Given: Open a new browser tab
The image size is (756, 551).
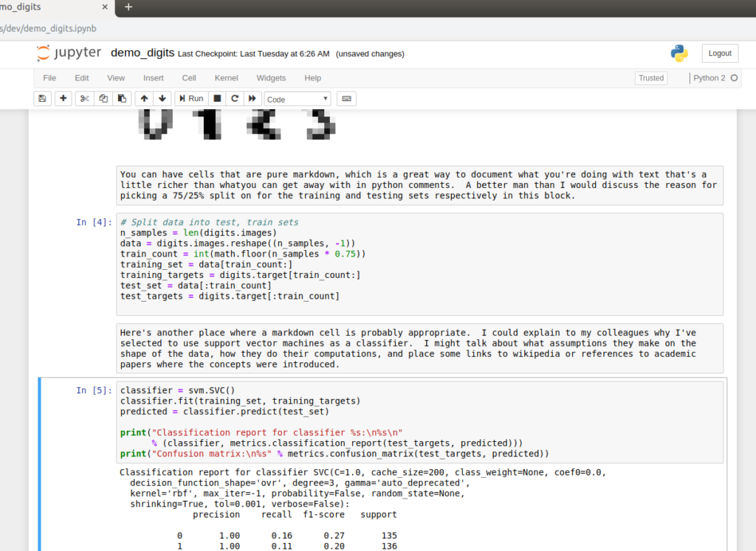Looking at the screenshot, I should (x=128, y=7).
